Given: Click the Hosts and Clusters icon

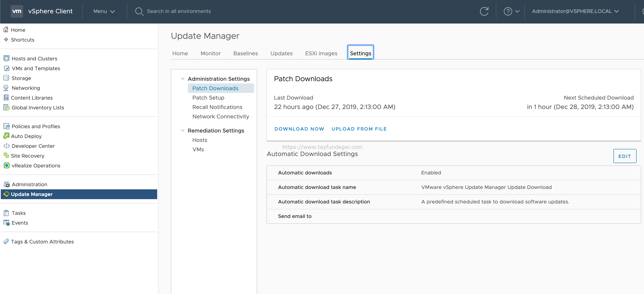Looking at the screenshot, I should coord(6,58).
